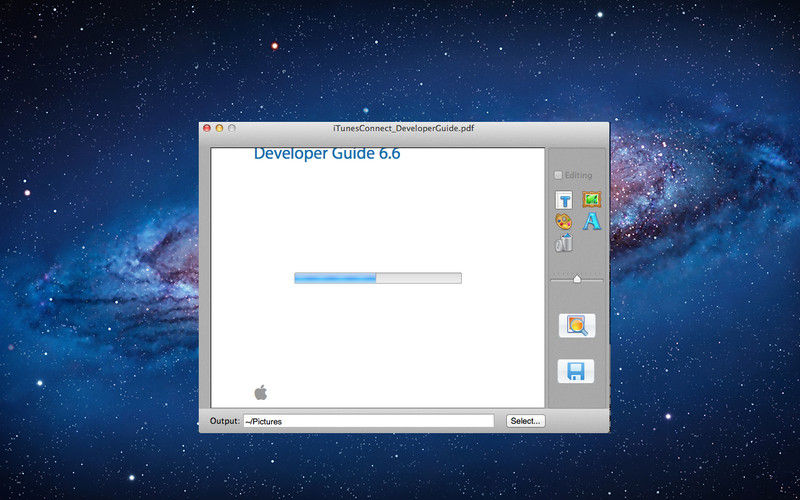The width and height of the screenshot is (800, 500).
Task: Click the Select... output folder button
Action: 526,421
